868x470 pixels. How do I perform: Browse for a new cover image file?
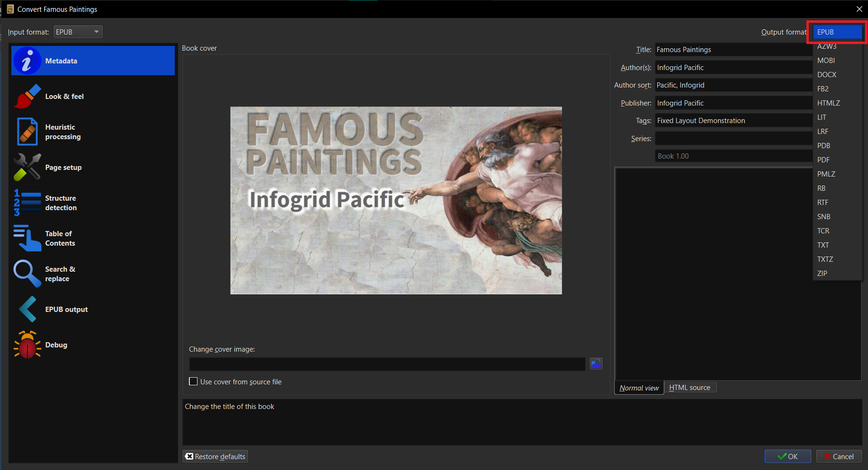tap(596, 364)
